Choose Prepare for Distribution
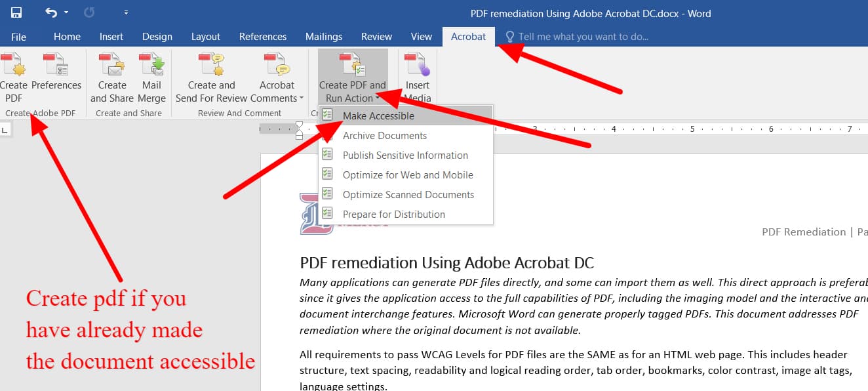868x391 pixels. (x=405, y=214)
